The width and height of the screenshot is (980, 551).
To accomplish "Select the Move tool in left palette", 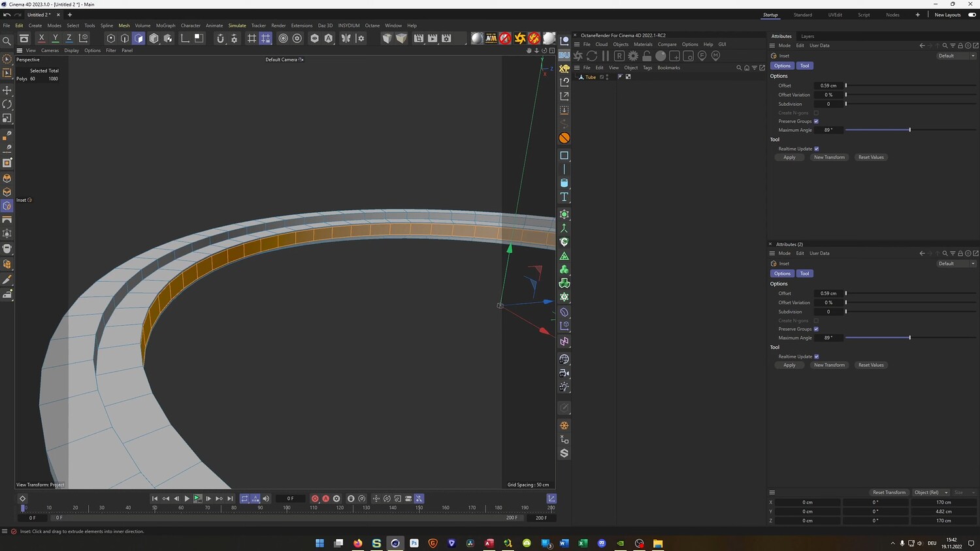I will coord(7,90).
